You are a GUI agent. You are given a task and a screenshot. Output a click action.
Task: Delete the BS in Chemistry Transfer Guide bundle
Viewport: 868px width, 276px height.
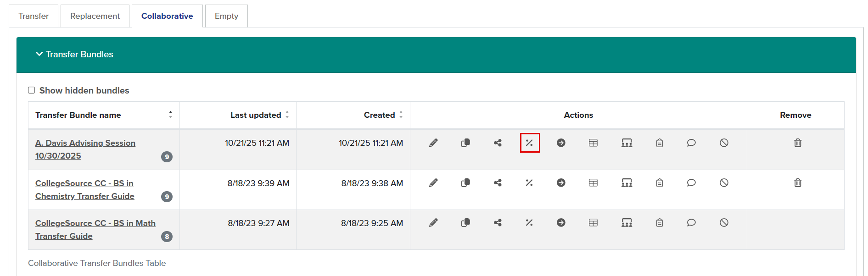pos(797,182)
